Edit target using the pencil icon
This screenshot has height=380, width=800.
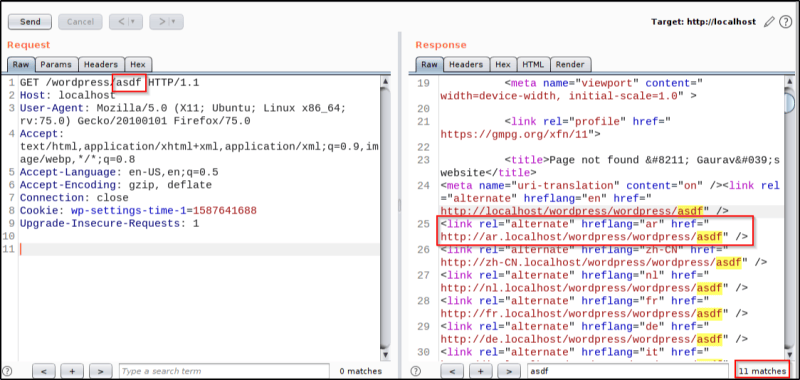[769, 22]
